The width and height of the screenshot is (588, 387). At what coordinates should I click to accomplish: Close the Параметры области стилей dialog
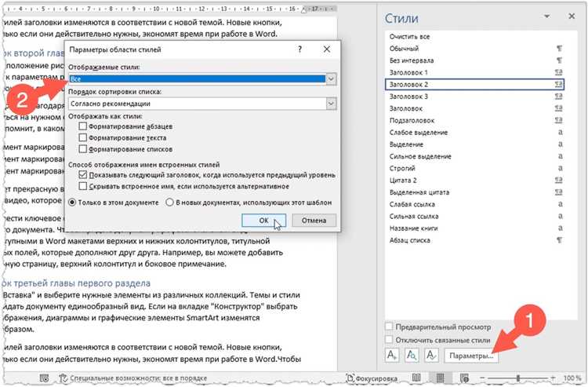click(x=327, y=49)
